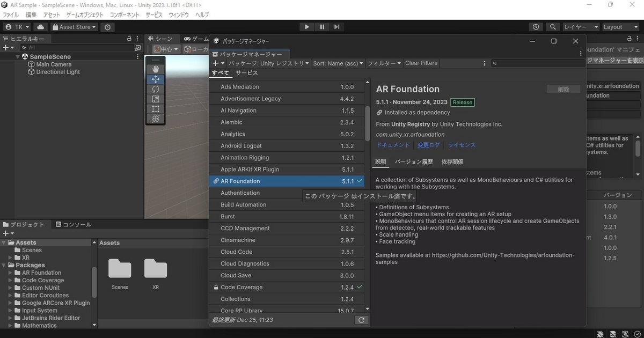Image resolution: width=644 pixels, height=338 pixels.
Task: Click Clear Filters button
Action: click(421, 63)
